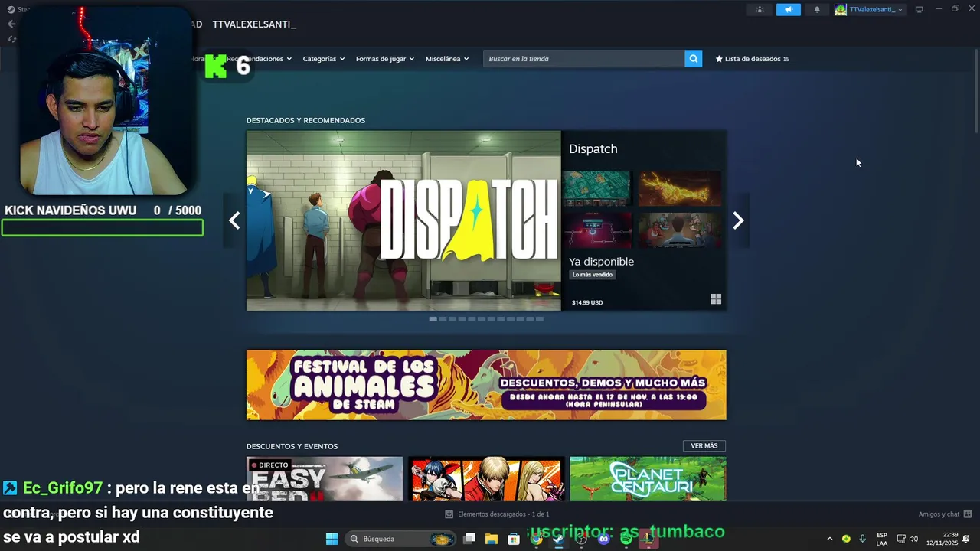980x551 pixels.
Task: Expand the Recomendaciones store menu
Action: [259, 59]
